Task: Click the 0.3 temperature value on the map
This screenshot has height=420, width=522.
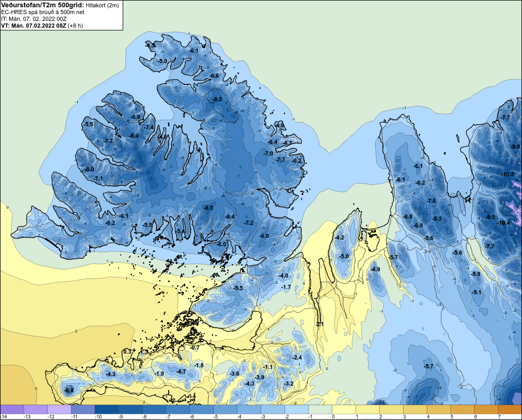Action: point(127,352)
